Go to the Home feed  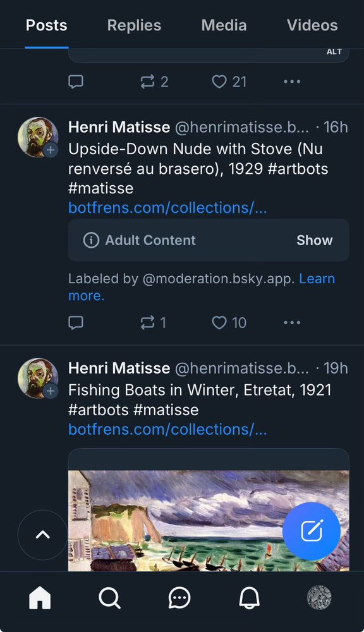point(40,598)
